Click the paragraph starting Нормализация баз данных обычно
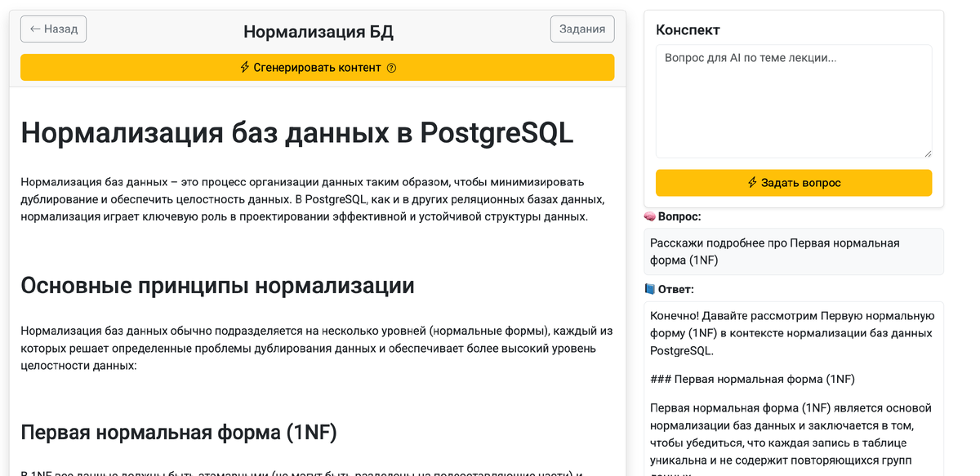This screenshot has width=980, height=476. point(317,349)
